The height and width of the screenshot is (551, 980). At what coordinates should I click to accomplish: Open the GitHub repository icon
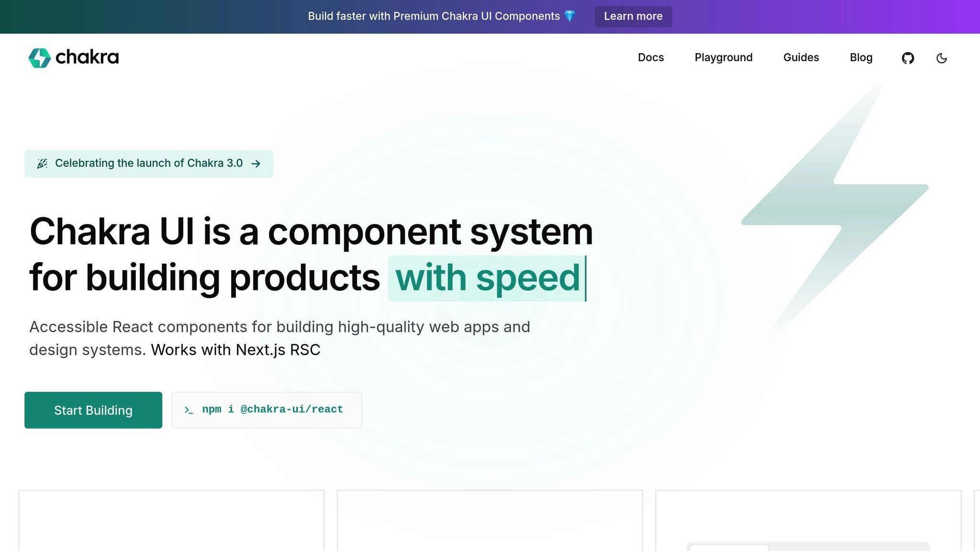point(908,58)
